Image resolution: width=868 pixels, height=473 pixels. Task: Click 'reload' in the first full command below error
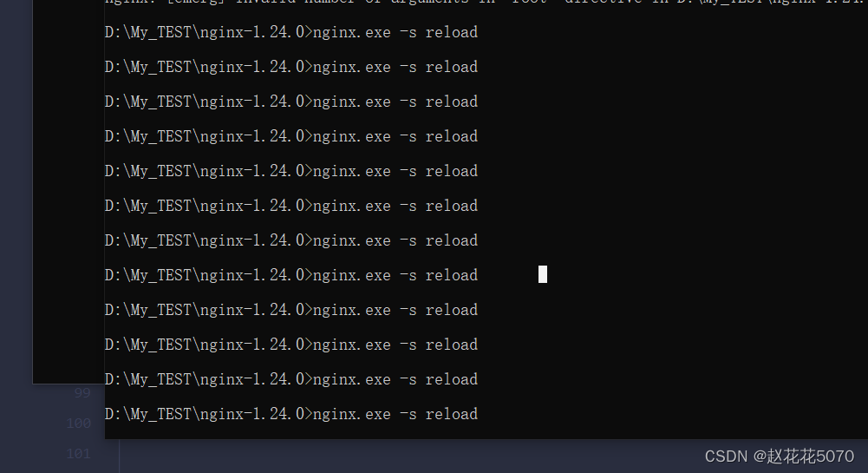pyautogui.click(x=451, y=32)
